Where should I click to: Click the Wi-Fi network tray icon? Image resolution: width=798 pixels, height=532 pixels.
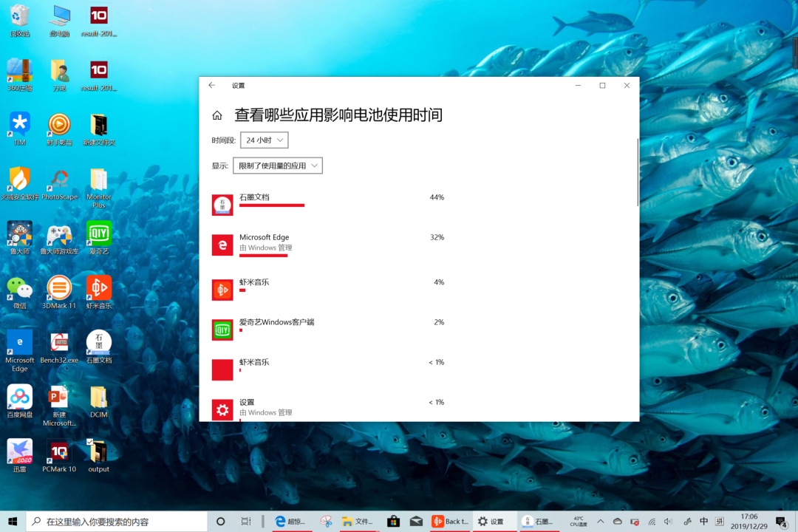(x=652, y=522)
